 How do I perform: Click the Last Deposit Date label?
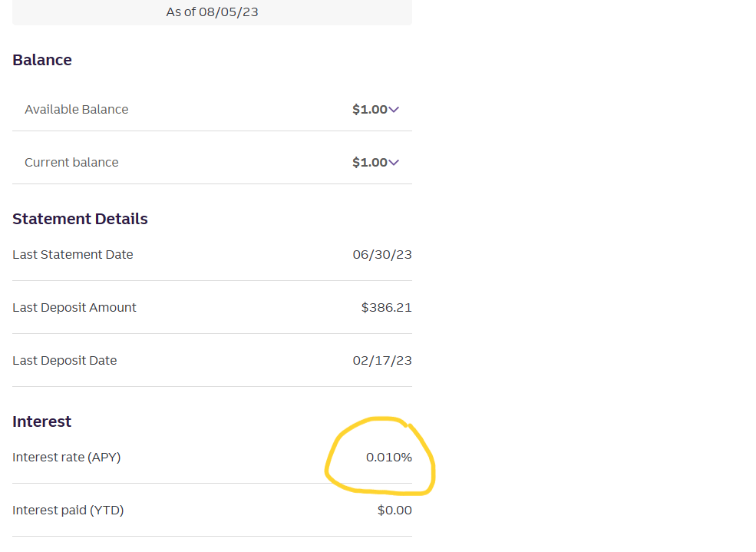(64, 361)
